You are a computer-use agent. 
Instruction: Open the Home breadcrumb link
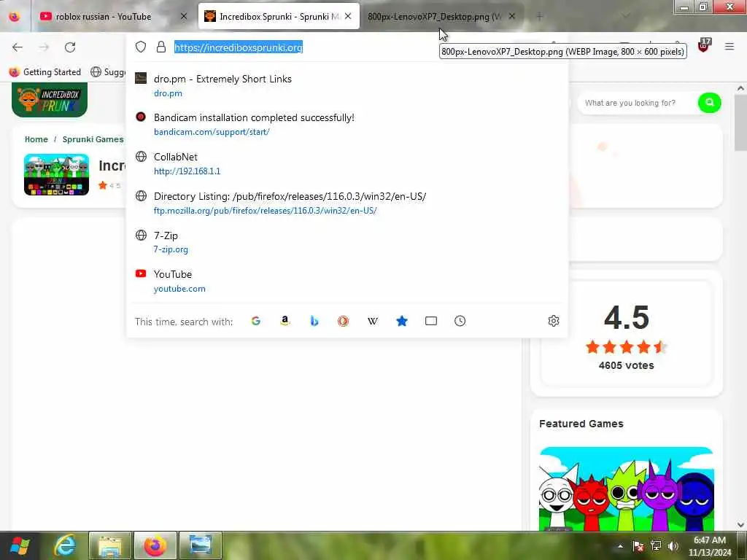(36, 139)
